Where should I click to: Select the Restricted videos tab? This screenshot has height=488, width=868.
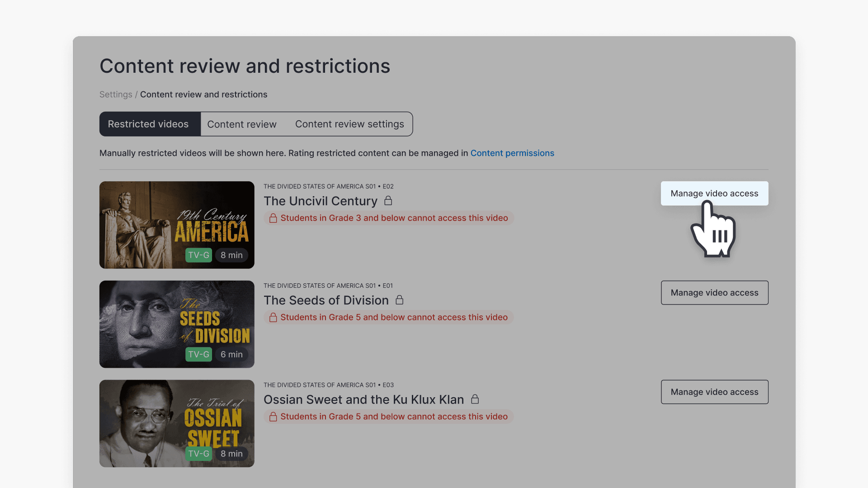(149, 124)
